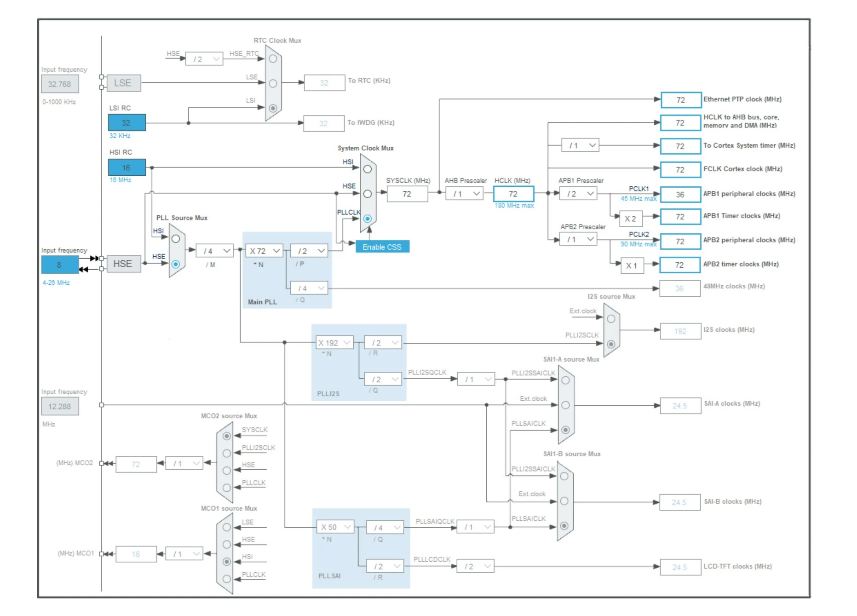The height and width of the screenshot is (616, 857).
Task: Click the HSE oscillator block
Action: 124,264
